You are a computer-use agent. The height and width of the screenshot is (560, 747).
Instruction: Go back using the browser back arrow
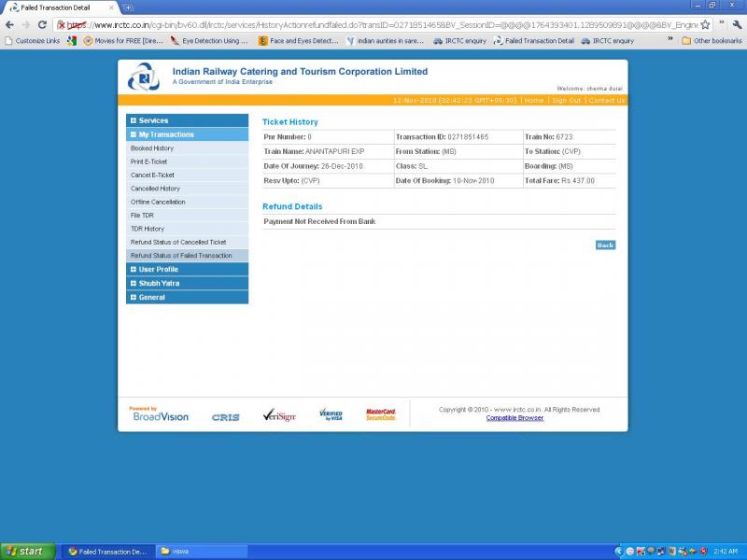[9, 25]
